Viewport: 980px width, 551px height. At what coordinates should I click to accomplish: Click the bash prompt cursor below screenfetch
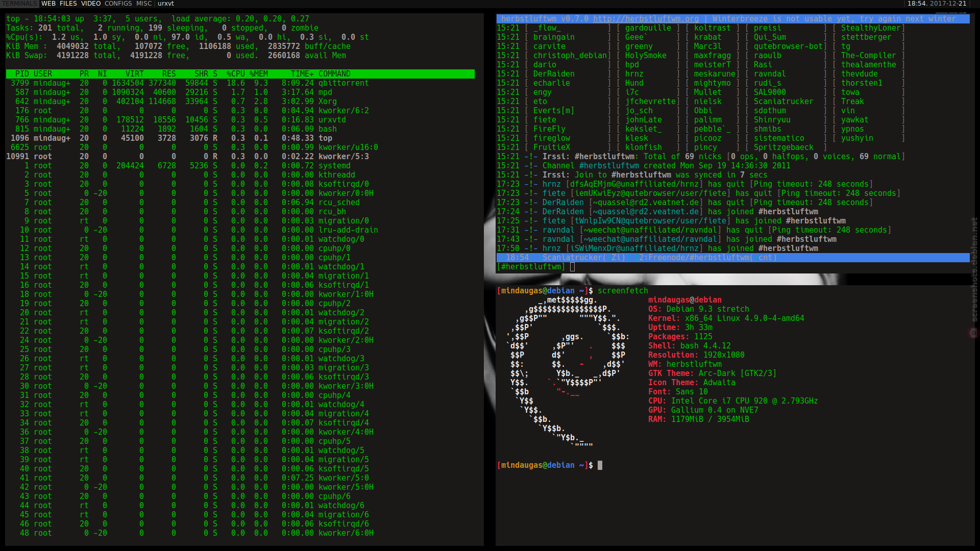tap(600, 465)
